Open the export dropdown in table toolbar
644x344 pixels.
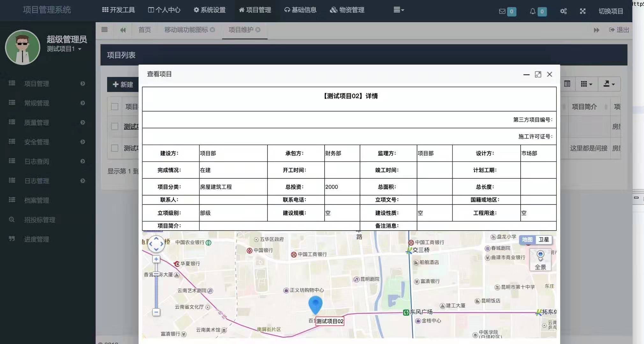[609, 84]
